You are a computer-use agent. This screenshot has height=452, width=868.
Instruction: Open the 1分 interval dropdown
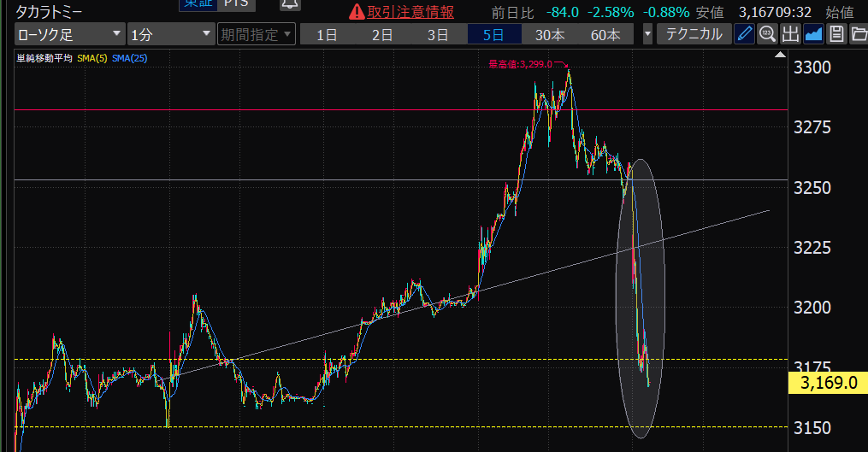[x=170, y=35]
